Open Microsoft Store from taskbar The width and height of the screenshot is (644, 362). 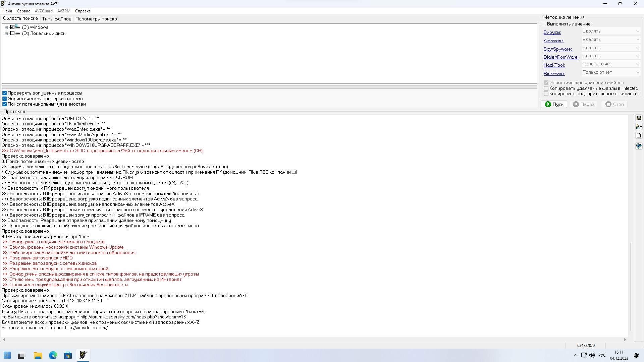68,355
